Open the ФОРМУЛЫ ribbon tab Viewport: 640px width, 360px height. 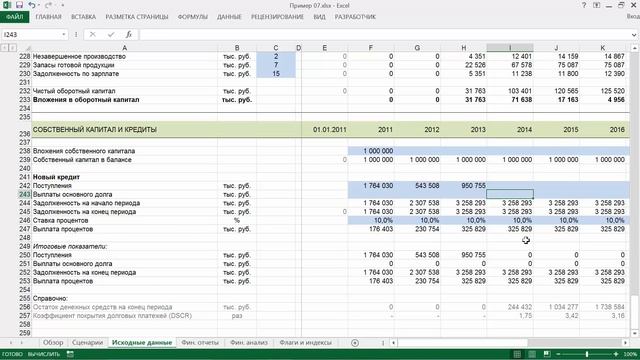pyautogui.click(x=193, y=17)
